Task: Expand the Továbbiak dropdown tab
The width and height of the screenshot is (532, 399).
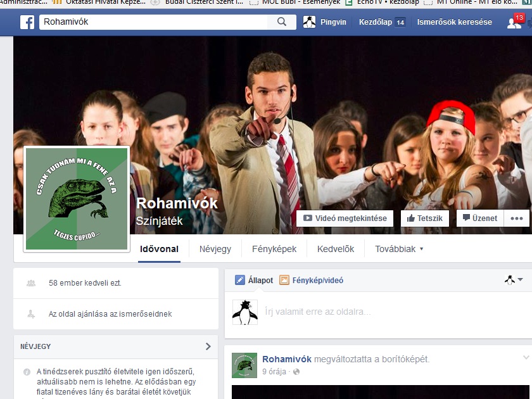Action: pos(399,249)
